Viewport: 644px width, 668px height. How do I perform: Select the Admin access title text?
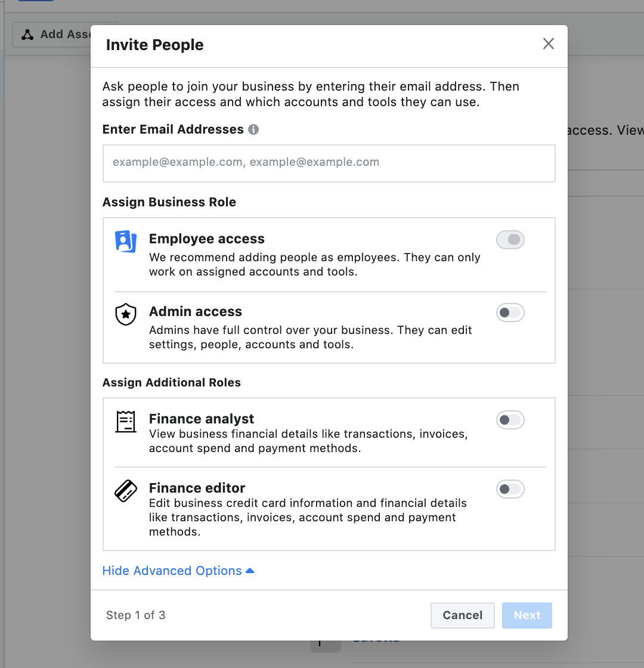pyautogui.click(x=195, y=312)
